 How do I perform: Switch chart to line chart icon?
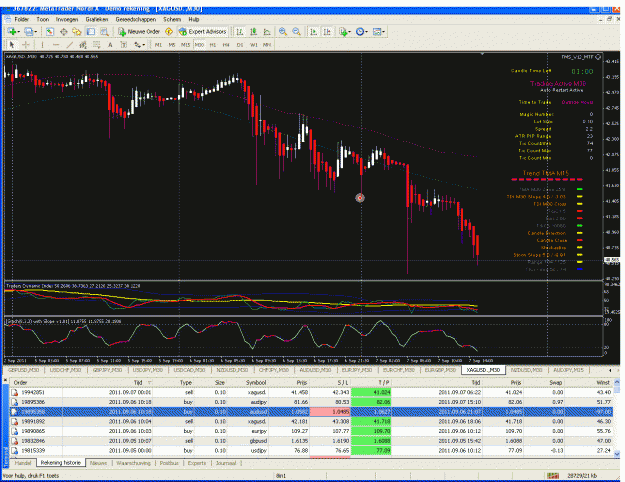[267, 31]
